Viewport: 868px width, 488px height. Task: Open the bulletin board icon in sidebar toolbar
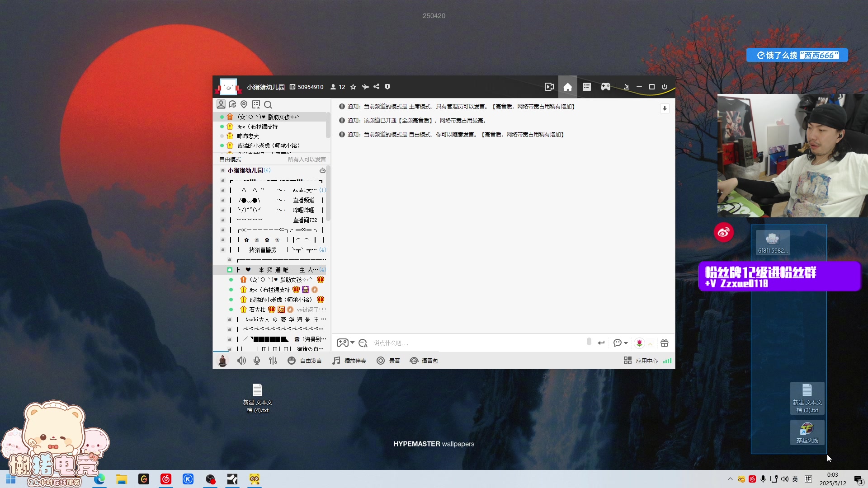(x=256, y=104)
